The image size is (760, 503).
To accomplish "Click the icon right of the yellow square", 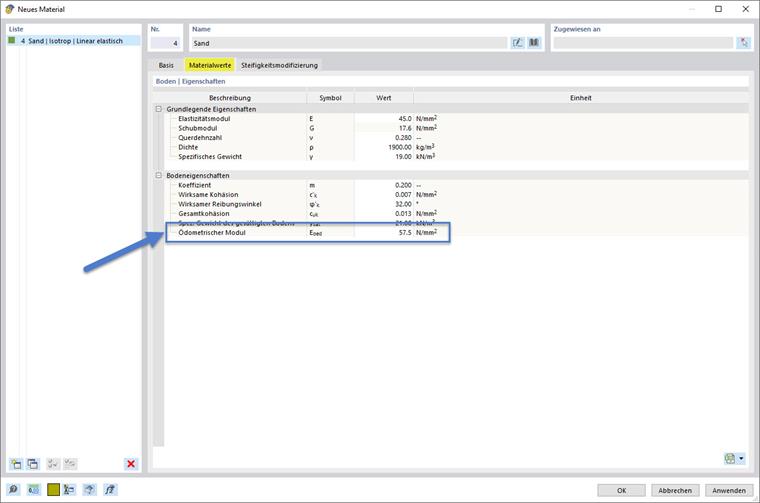I will click(x=69, y=489).
